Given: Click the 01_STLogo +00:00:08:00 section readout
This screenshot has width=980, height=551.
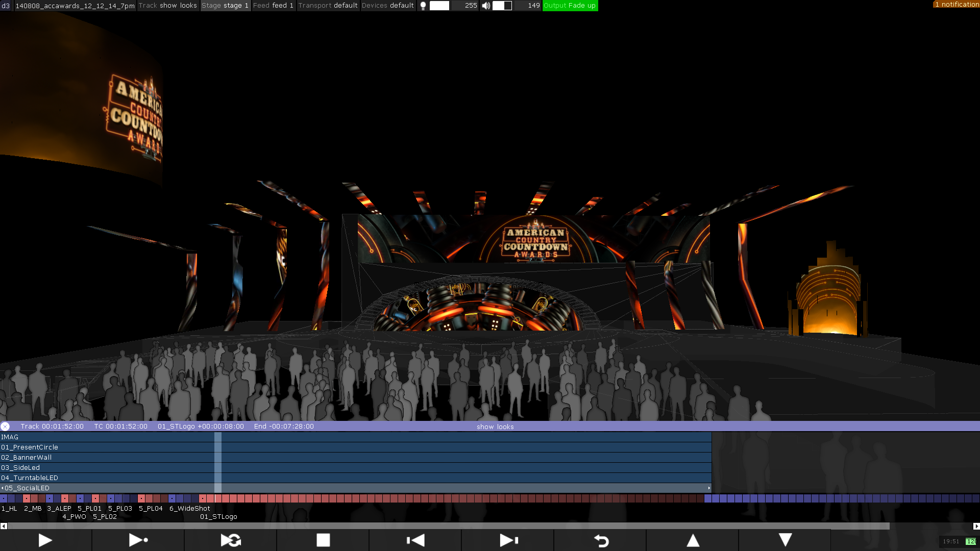Looking at the screenshot, I should [x=201, y=427].
